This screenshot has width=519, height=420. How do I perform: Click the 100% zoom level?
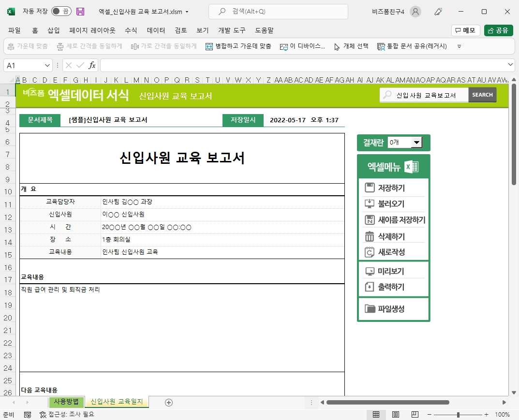pos(502,414)
